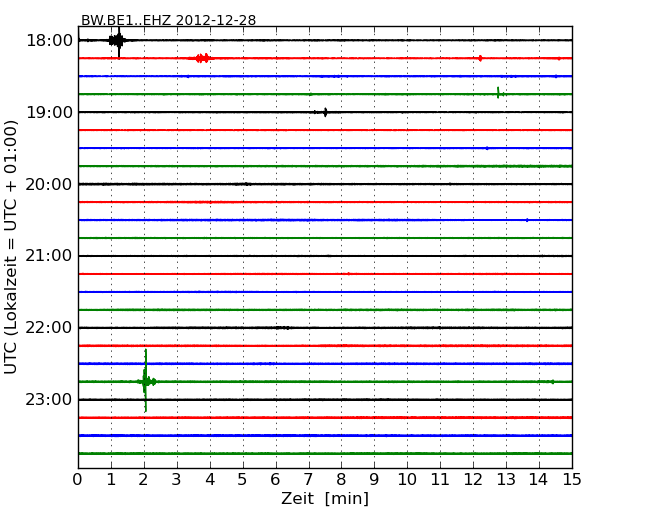Select the 20:00 time label
650x520 pixels.
[x=49, y=184]
